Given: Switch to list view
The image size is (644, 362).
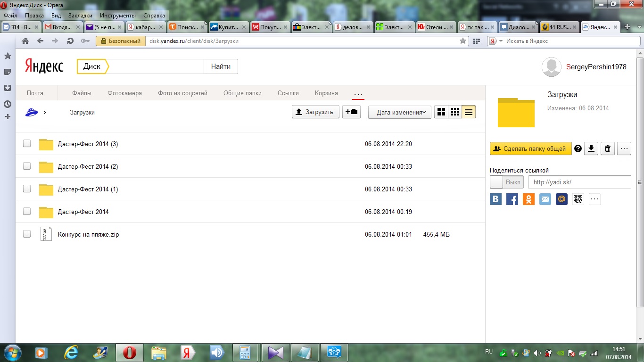Looking at the screenshot, I should (469, 112).
